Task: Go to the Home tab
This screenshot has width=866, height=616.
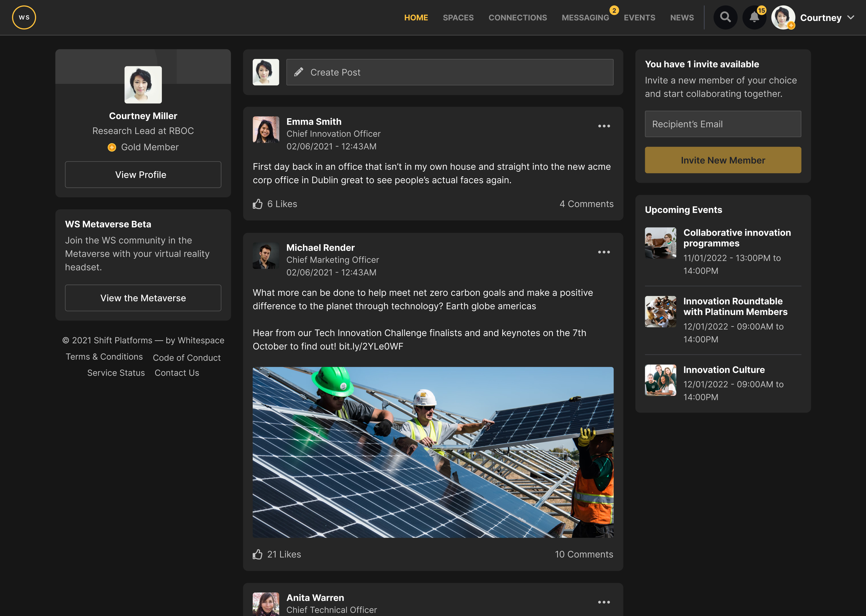Action: pos(416,17)
